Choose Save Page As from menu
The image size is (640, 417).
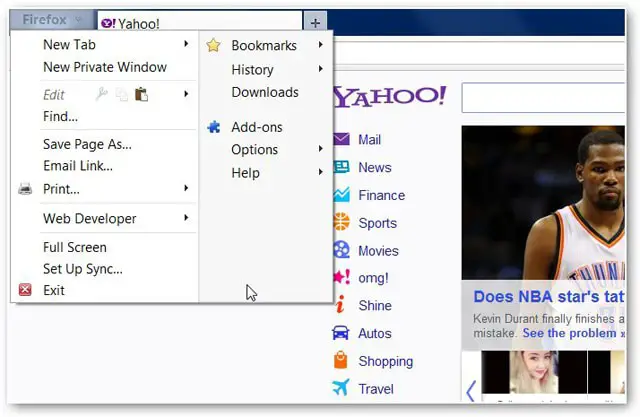[x=87, y=144]
